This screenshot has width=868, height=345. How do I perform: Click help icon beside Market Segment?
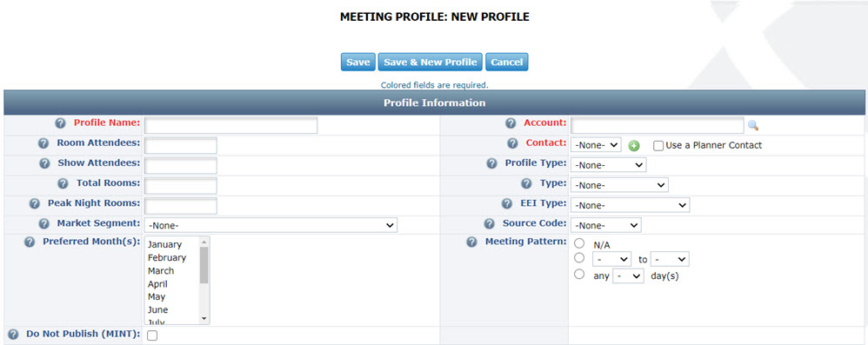(43, 224)
